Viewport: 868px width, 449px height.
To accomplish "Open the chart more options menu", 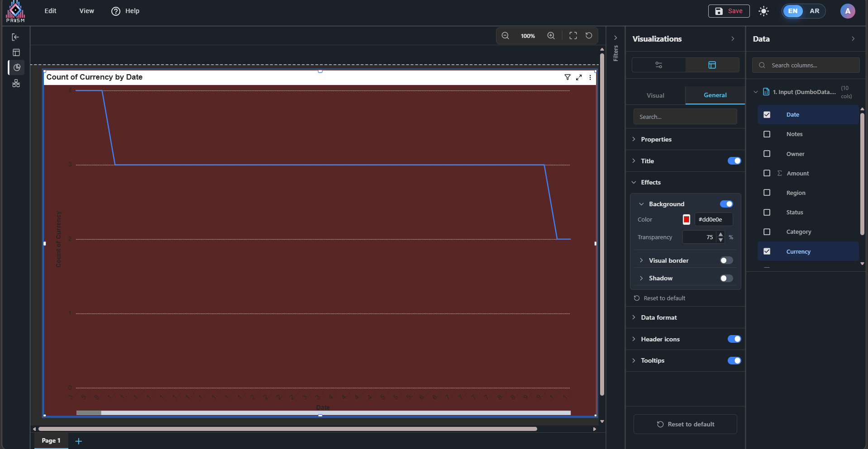I will pos(590,77).
